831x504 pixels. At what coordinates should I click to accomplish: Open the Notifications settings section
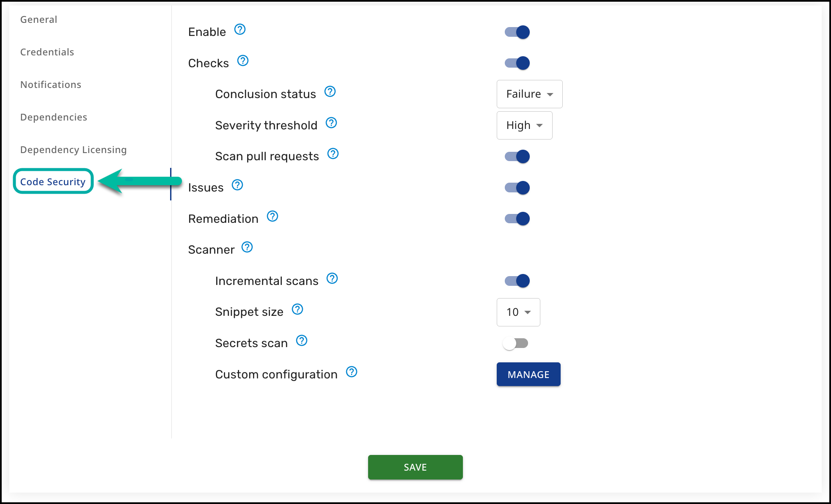click(x=51, y=85)
